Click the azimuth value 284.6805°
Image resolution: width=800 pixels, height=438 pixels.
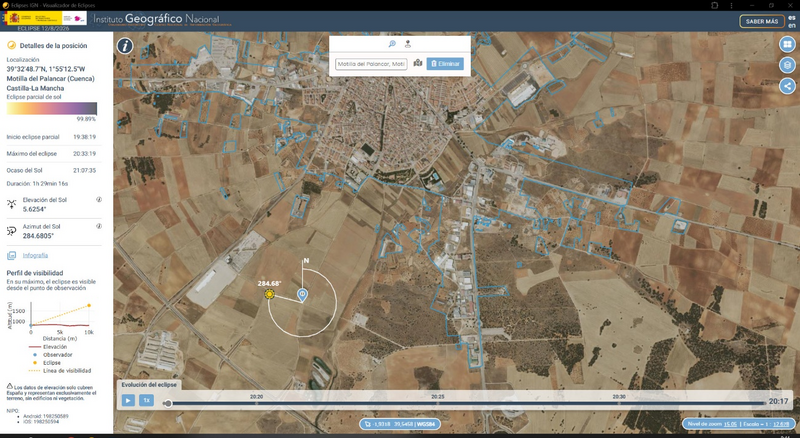click(38, 236)
